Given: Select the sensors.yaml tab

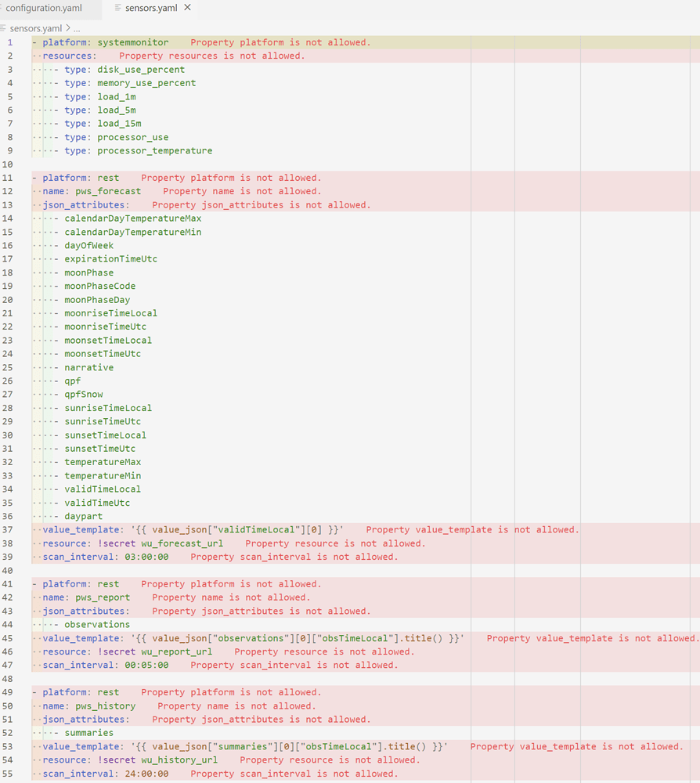Looking at the screenshot, I should click(149, 9).
